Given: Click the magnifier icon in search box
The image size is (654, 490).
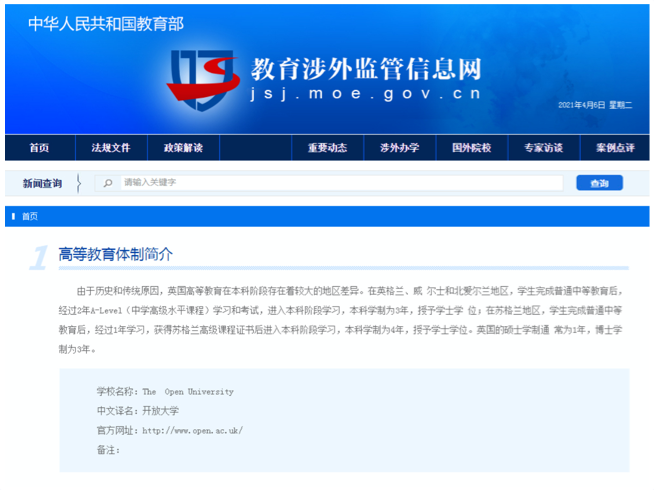Looking at the screenshot, I should tap(108, 183).
